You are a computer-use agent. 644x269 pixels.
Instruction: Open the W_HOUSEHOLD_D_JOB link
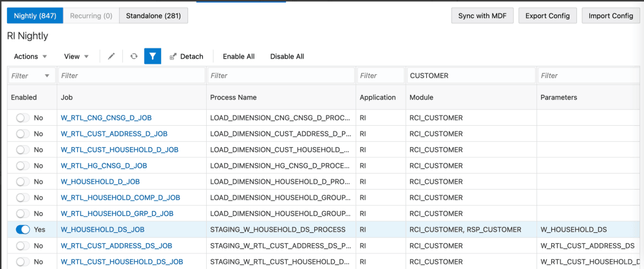100,181
